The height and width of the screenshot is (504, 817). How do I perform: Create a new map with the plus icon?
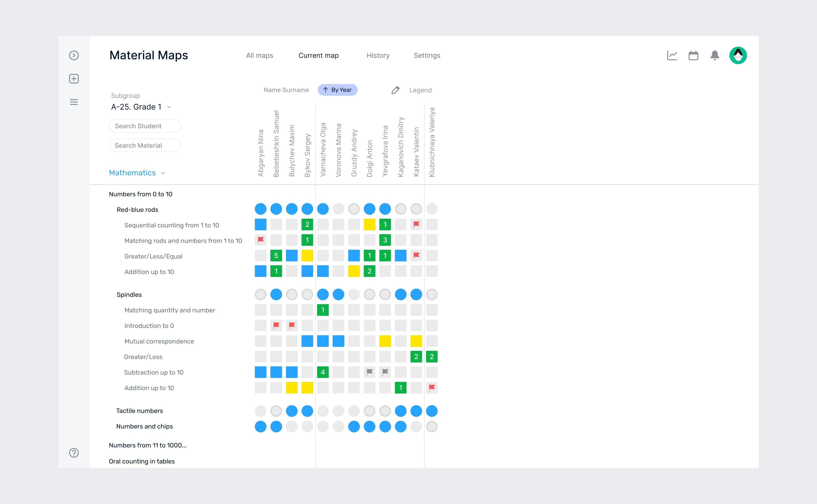[x=74, y=79]
